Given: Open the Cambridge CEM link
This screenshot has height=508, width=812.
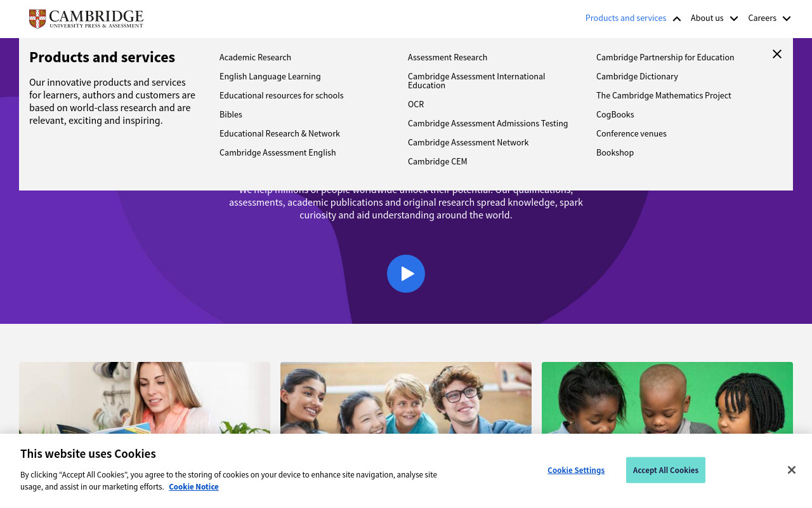Looking at the screenshot, I should (x=437, y=161).
